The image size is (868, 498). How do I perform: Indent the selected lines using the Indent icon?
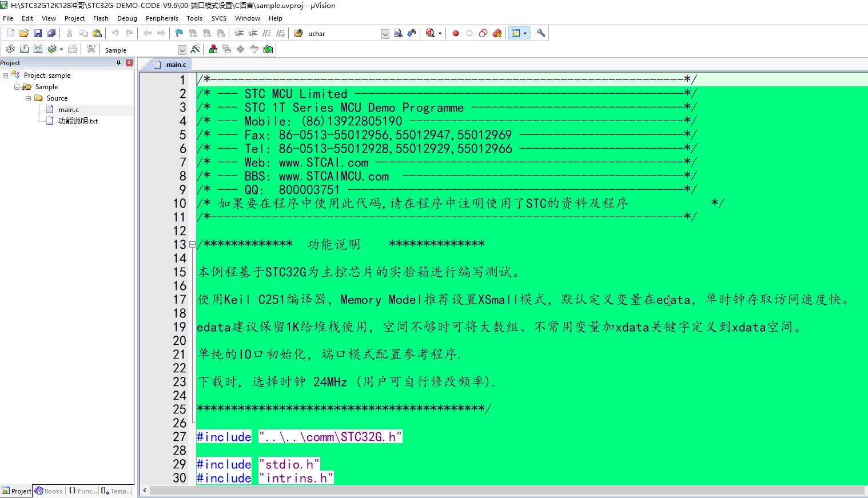click(x=239, y=33)
